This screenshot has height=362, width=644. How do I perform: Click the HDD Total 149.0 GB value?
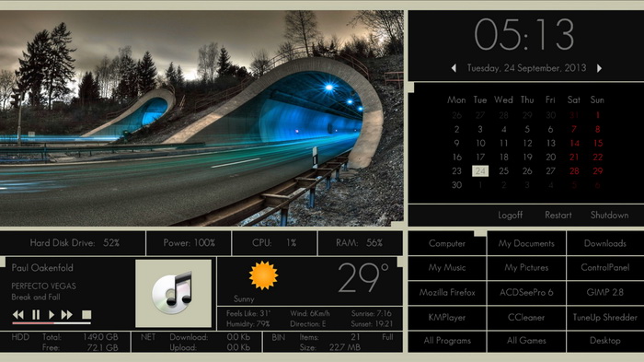click(x=100, y=337)
